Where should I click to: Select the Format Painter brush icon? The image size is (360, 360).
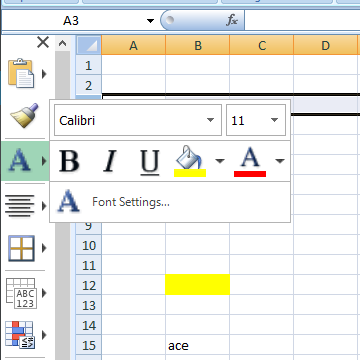click(24, 115)
